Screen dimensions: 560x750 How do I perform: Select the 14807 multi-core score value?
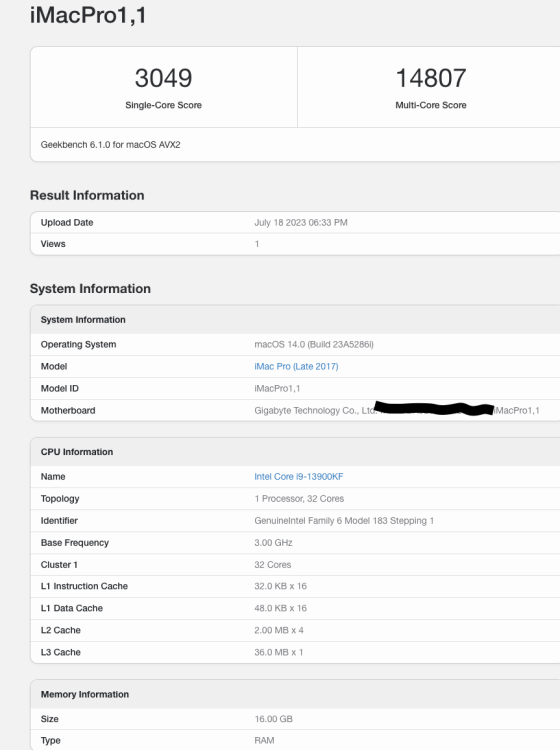(x=431, y=78)
